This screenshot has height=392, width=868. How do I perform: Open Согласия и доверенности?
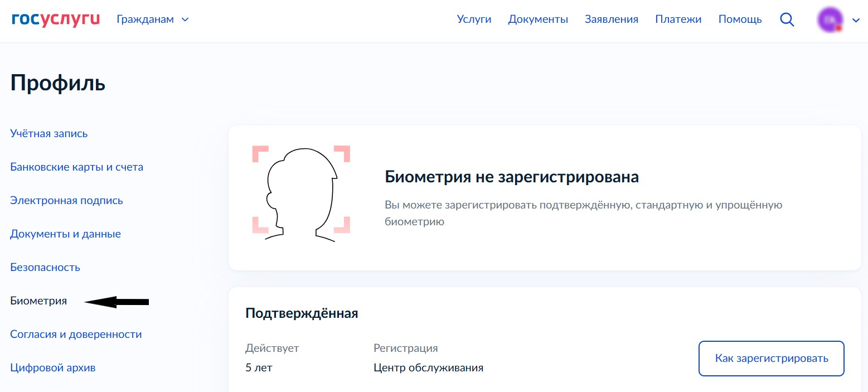pos(76,335)
